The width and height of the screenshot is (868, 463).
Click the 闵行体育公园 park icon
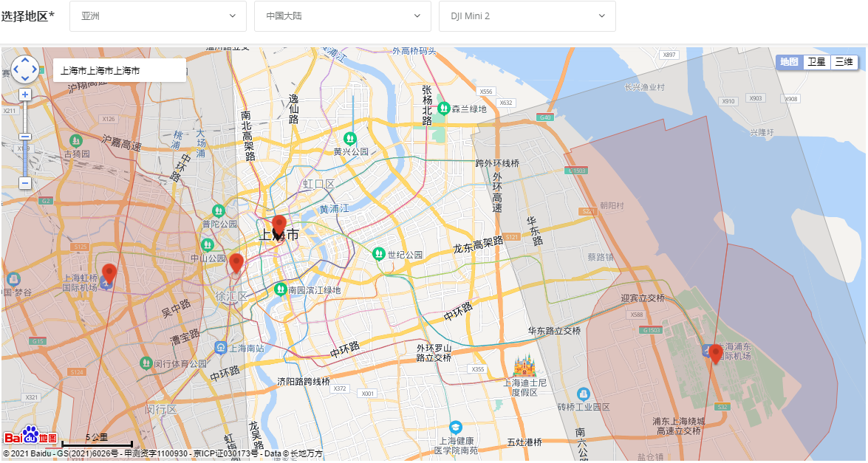pos(146,363)
